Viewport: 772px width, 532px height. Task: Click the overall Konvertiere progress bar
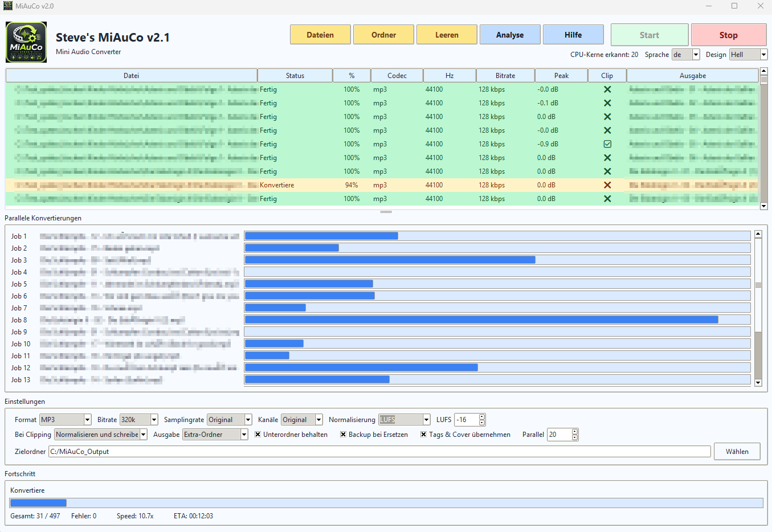pyautogui.click(x=386, y=503)
